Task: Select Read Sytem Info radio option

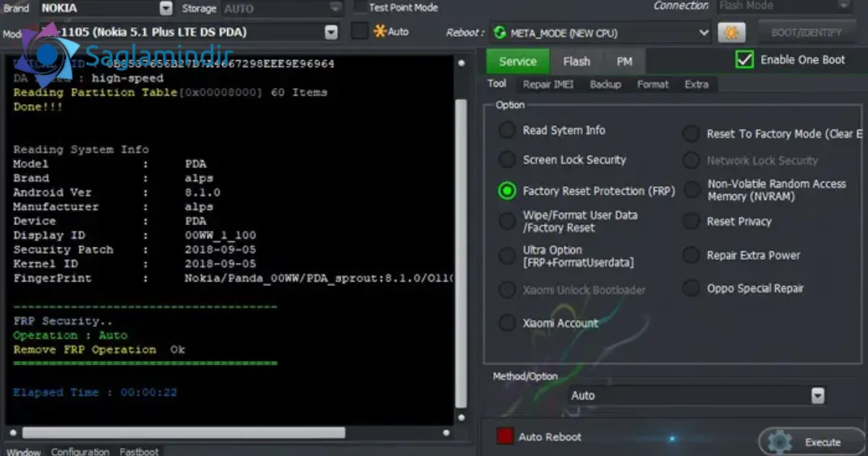Action: (x=507, y=130)
